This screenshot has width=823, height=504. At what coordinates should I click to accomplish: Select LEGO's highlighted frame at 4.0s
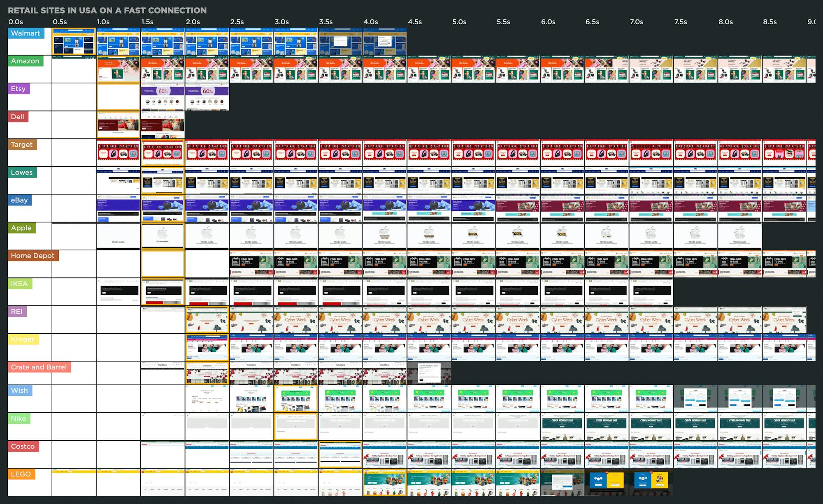385,482
